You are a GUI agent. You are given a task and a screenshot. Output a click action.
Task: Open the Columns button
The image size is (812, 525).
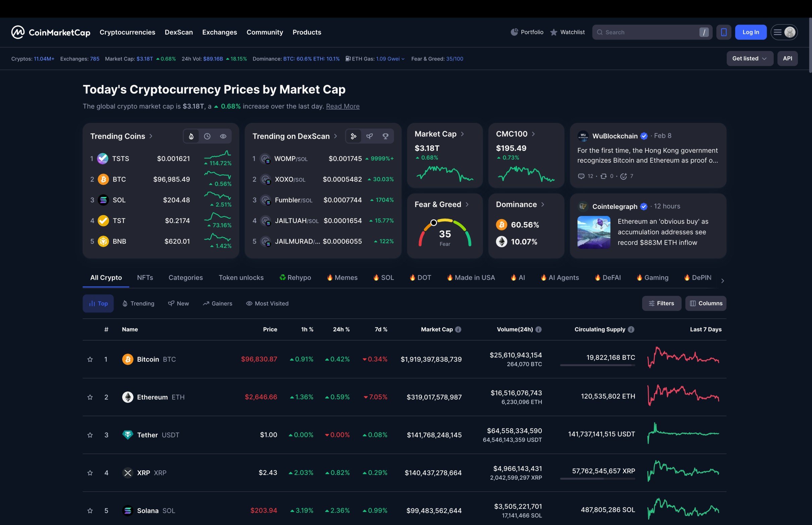pos(706,303)
